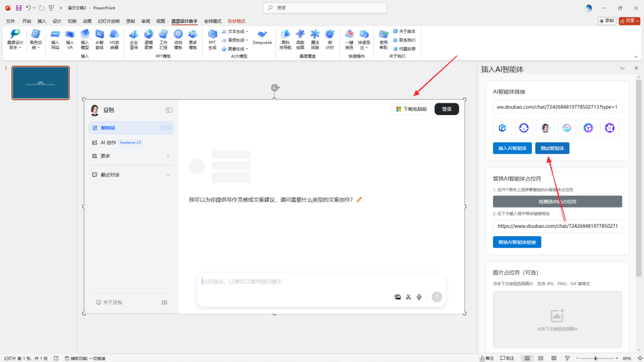
Task: Click the 下载电脑版 button
Action: [x=411, y=109]
